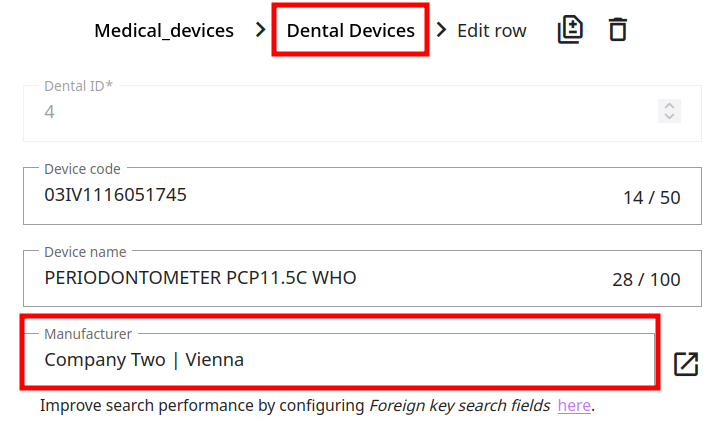Click the chevron after Medical_devices breadcrumb

261,31
